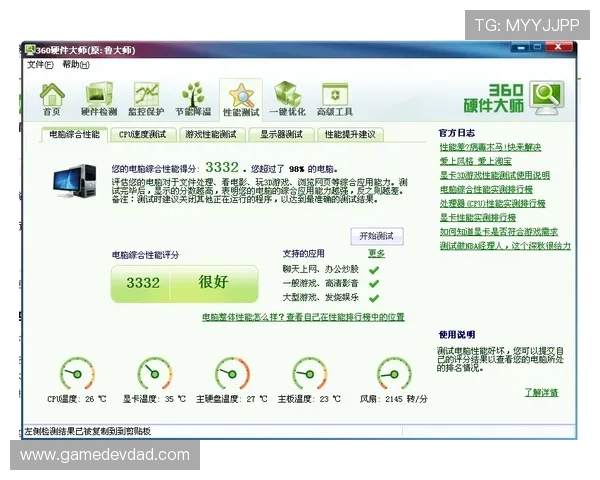Click the 风扇: 2145 转/分 reading
600x480 pixels.
393,399
